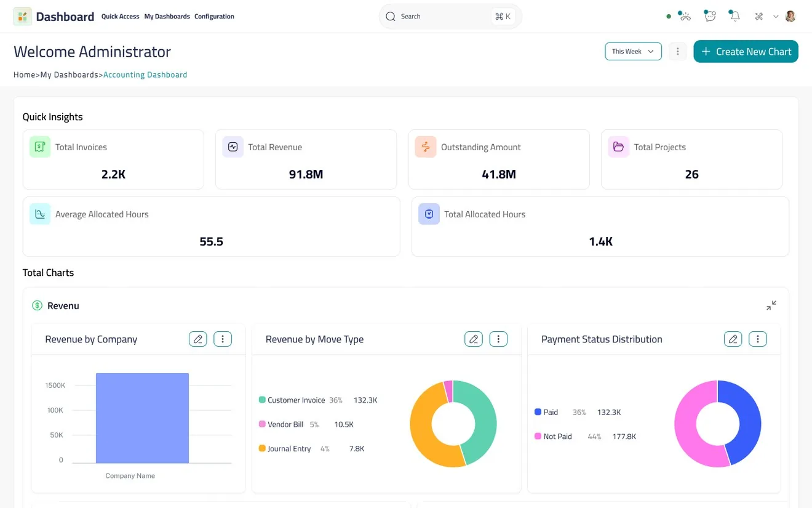The height and width of the screenshot is (508, 812).
Task: Click the Dashboard app logo icon
Action: [22, 17]
